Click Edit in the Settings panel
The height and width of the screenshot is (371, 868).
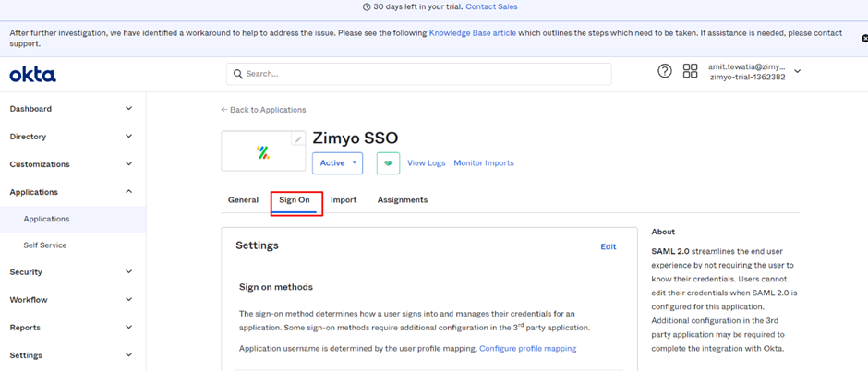point(609,247)
